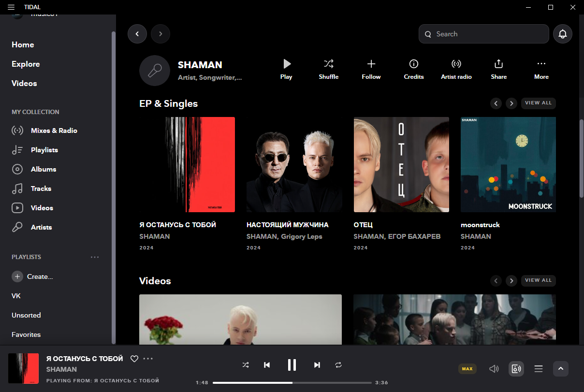Toggle repeat mode in player bar
The image size is (584, 392).
click(x=338, y=365)
